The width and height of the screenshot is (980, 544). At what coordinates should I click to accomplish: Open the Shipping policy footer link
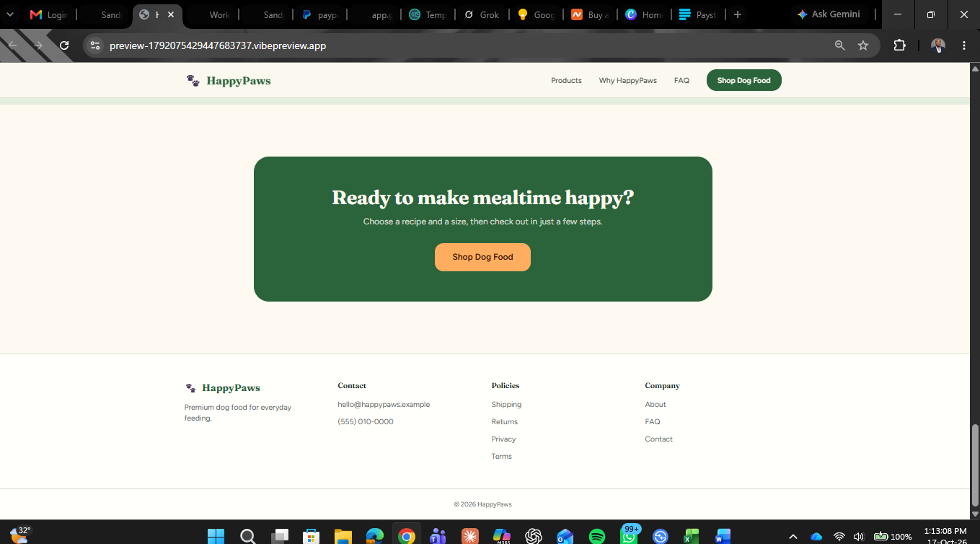(506, 405)
